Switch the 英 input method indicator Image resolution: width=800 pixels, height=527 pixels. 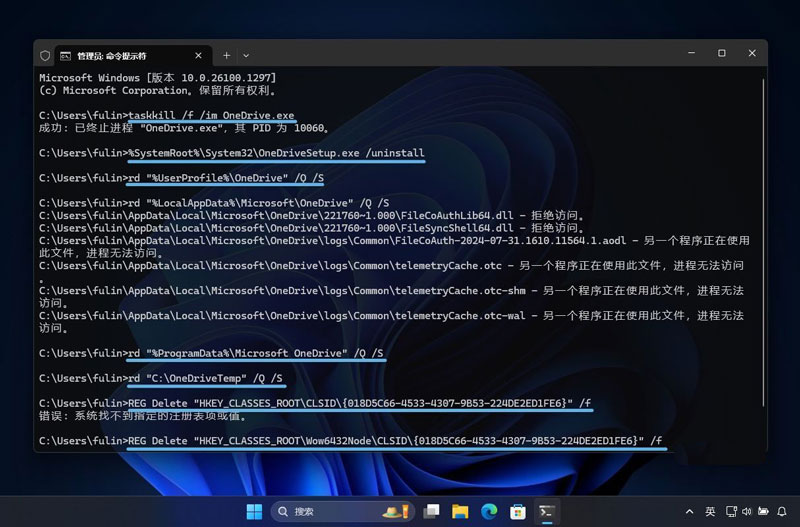click(710, 511)
